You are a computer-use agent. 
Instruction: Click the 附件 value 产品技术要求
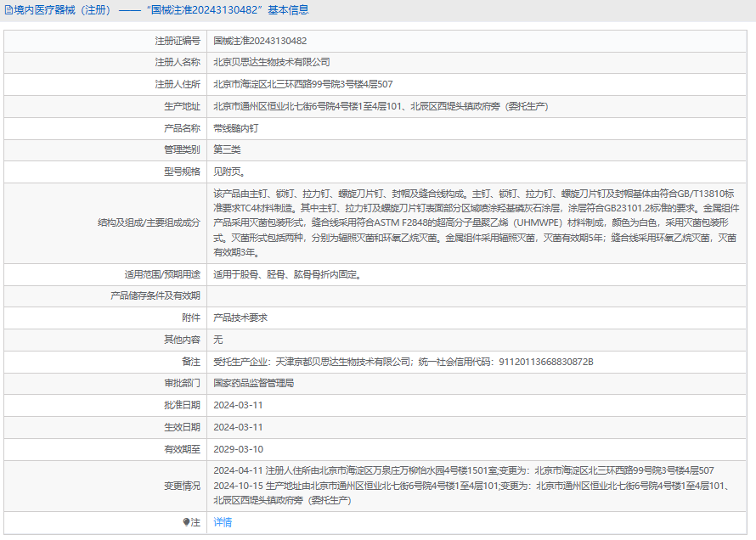click(x=240, y=318)
